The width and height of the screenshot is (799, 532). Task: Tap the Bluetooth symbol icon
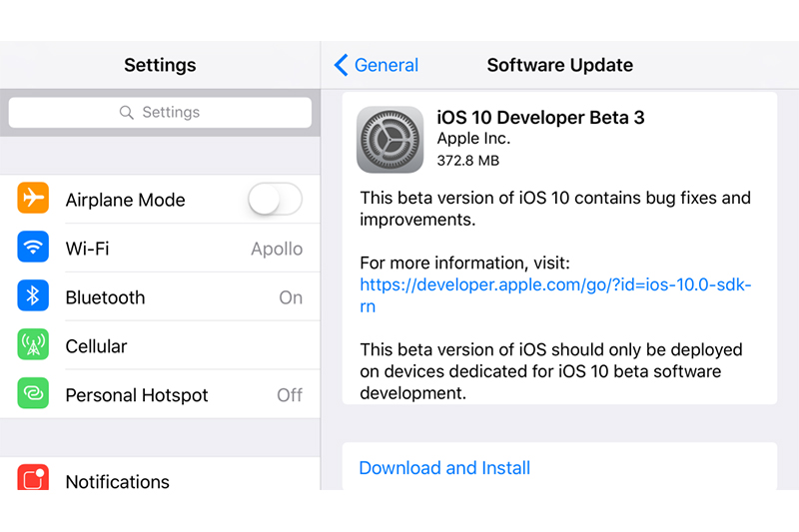point(33,296)
